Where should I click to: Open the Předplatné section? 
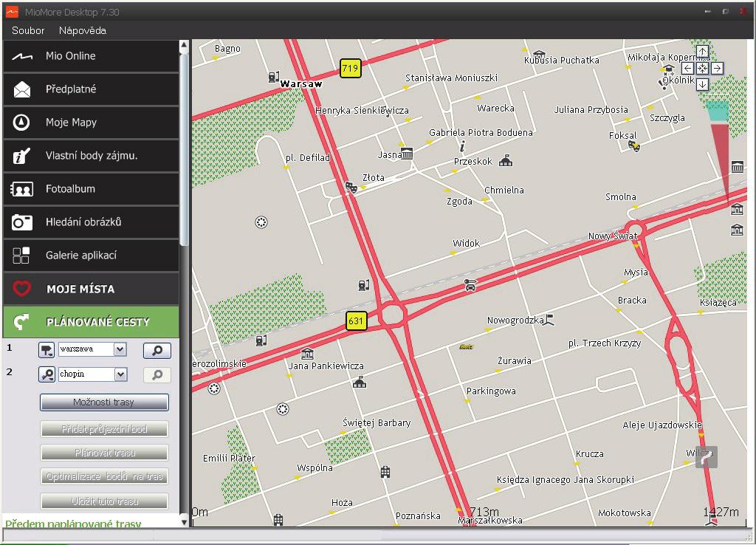point(91,89)
